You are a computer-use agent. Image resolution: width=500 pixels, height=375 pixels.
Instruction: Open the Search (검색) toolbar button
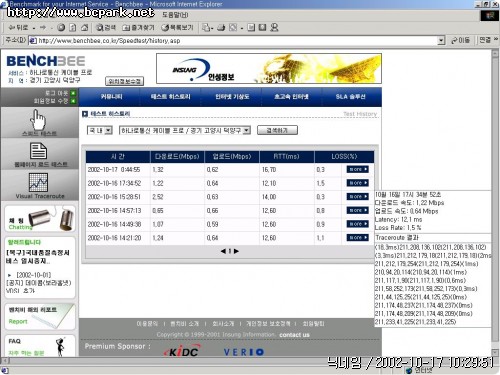point(106,28)
